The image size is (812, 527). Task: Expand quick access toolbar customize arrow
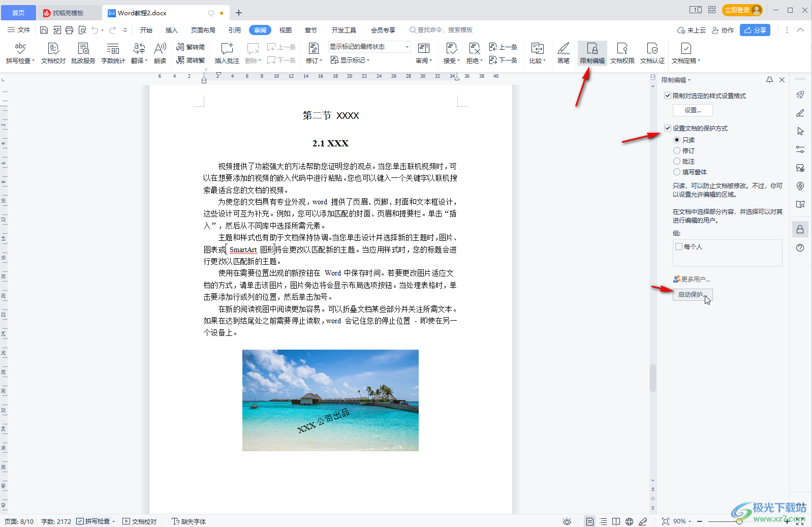click(125, 30)
